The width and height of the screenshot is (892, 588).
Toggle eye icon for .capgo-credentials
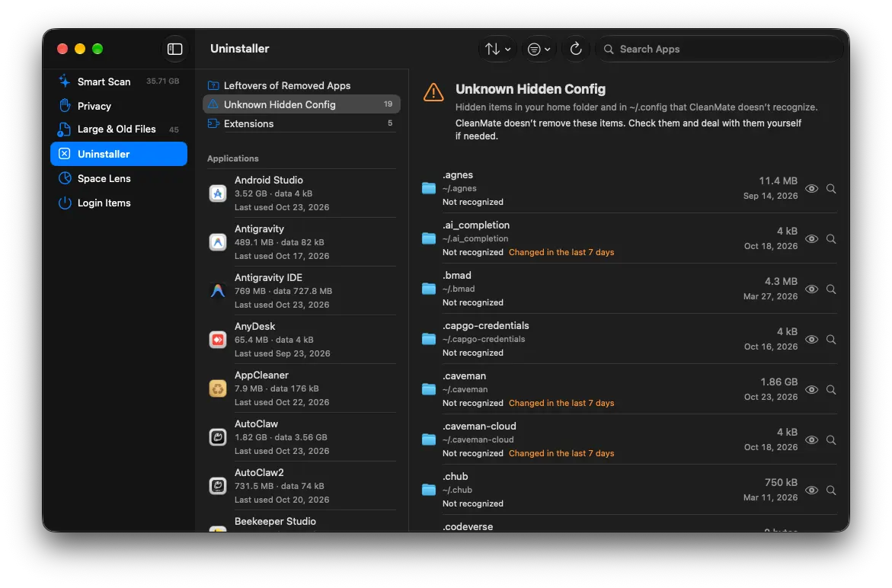(812, 340)
